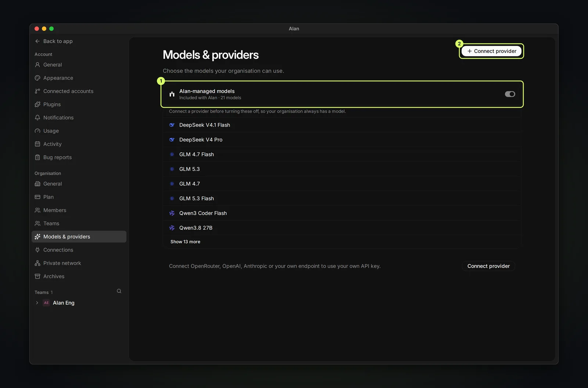This screenshot has height=388, width=588.
Task: Click the Notifications bell icon
Action: coord(37,118)
